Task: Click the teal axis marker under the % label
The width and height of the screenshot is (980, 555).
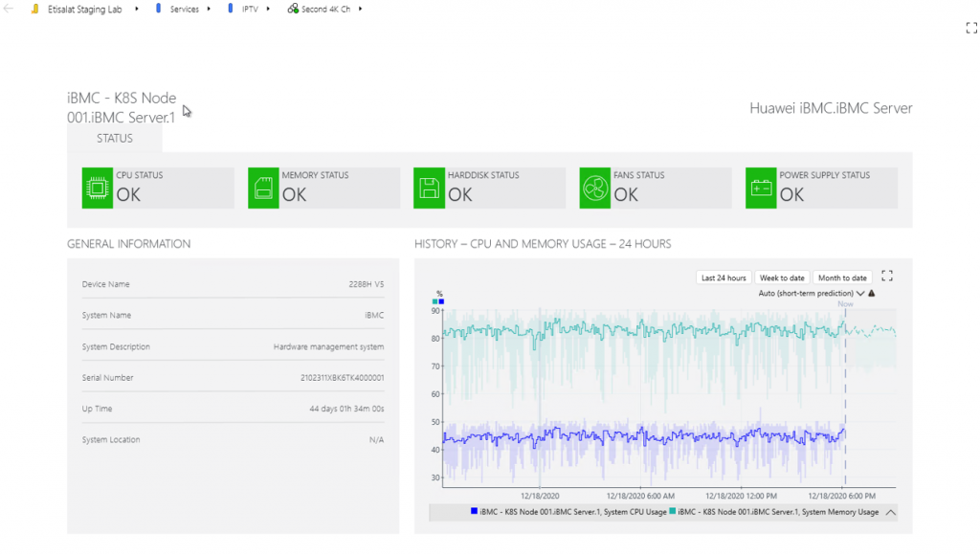Action: (x=435, y=301)
